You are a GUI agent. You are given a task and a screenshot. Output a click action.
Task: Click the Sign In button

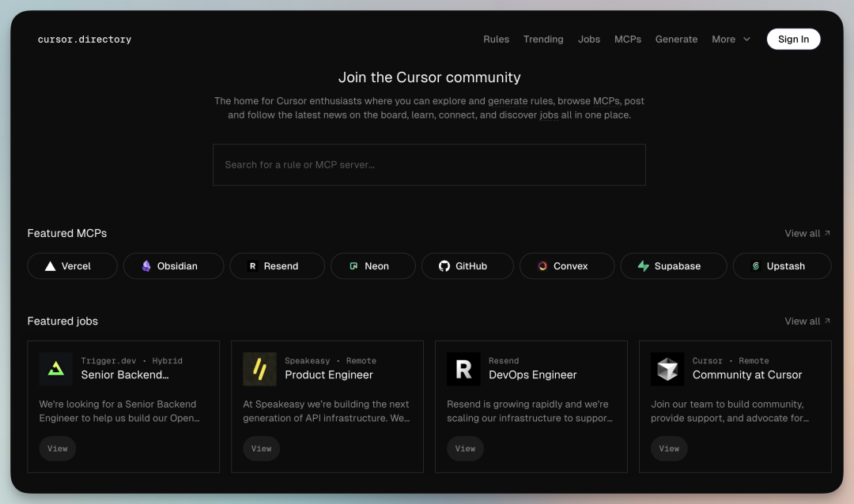pos(794,39)
